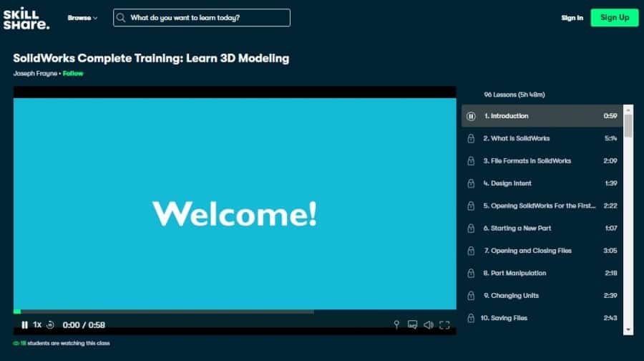
Task: Select lesson '6. Starting a New Part'
Action: [x=542, y=228]
